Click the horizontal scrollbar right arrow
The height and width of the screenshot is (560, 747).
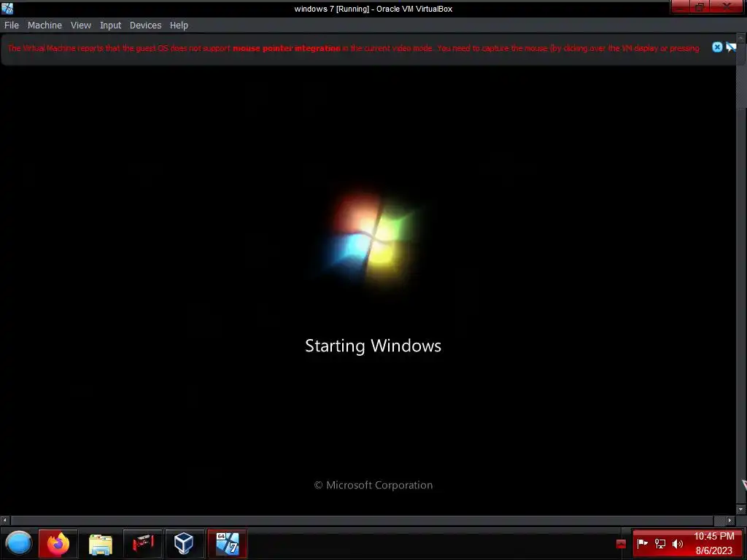point(730,521)
